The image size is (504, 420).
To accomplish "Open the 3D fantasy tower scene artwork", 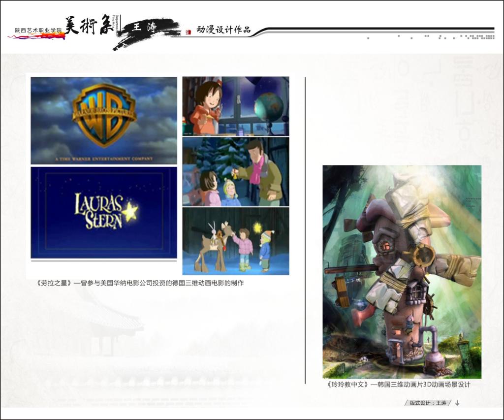I will pos(402,271).
